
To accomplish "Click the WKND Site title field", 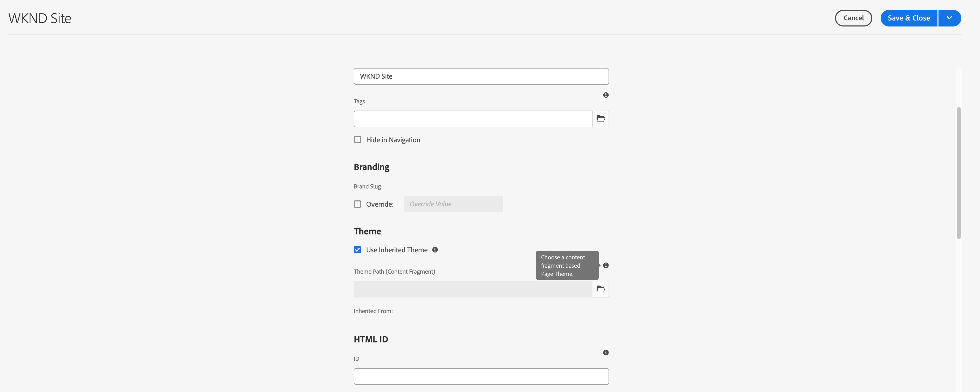I will point(481,77).
